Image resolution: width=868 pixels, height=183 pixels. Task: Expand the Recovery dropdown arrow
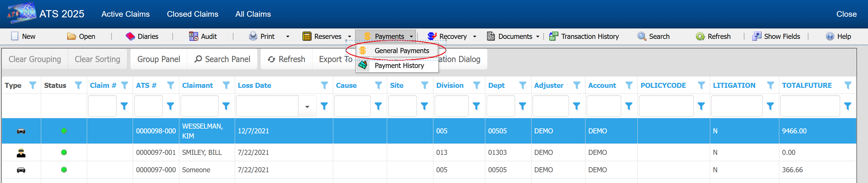coord(475,36)
